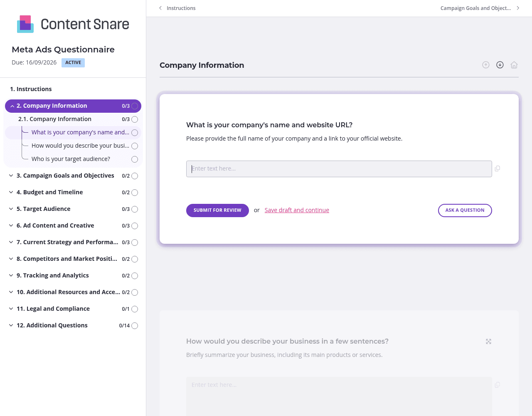Expand 8. Competitors and Market Position chevron

pyautogui.click(x=11, y=259)
